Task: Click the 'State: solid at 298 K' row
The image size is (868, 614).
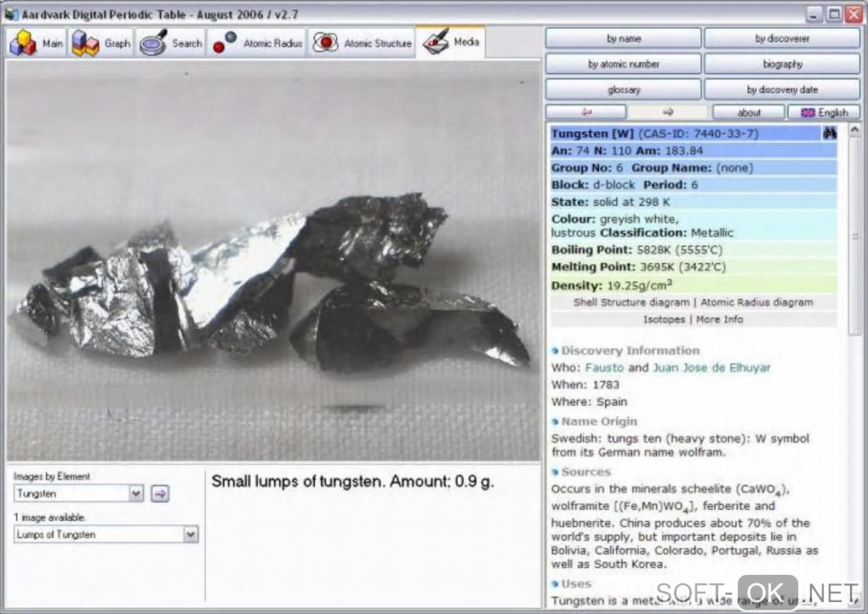Action: click(x=694, y=202)
